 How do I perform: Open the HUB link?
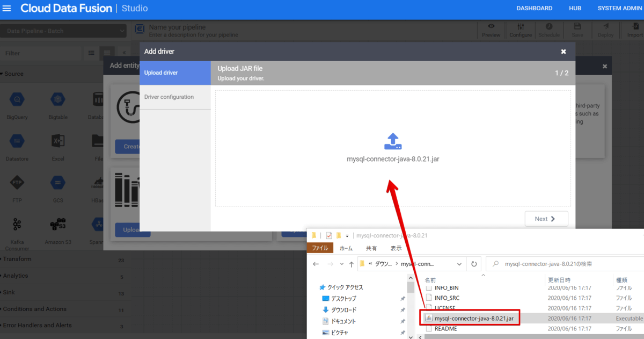(x=575, y=8)
